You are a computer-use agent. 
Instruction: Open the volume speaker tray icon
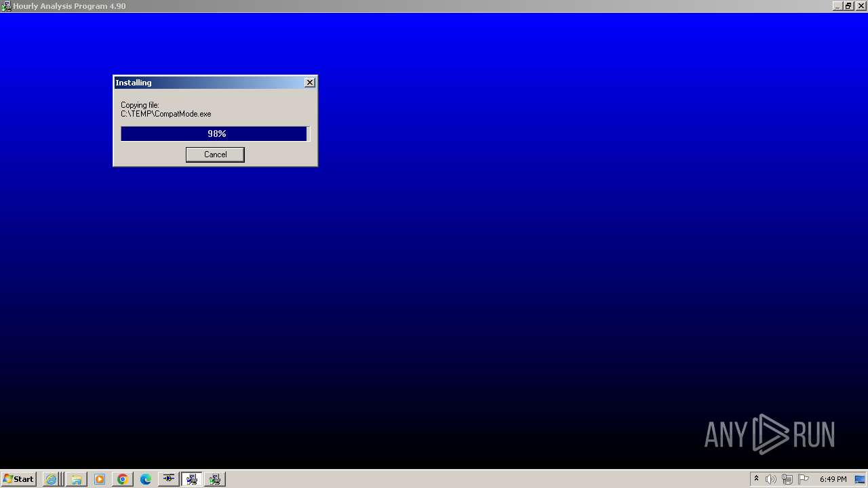click(771, 479)
